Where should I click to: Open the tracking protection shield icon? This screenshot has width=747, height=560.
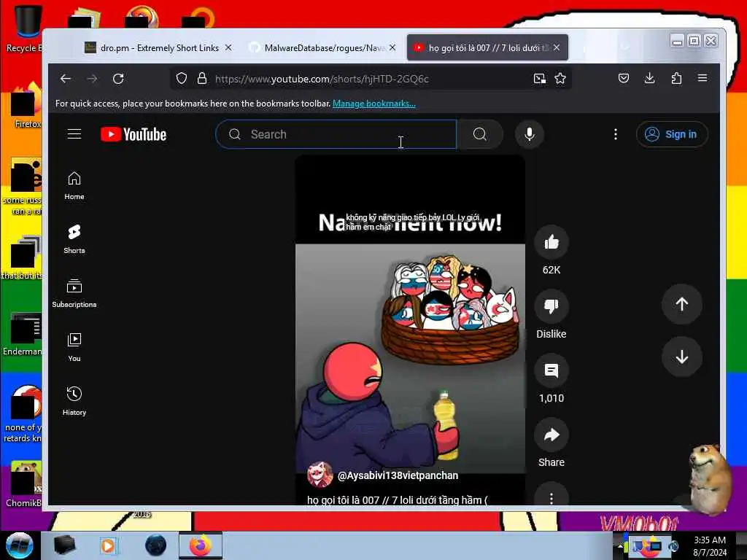point(181,79)
